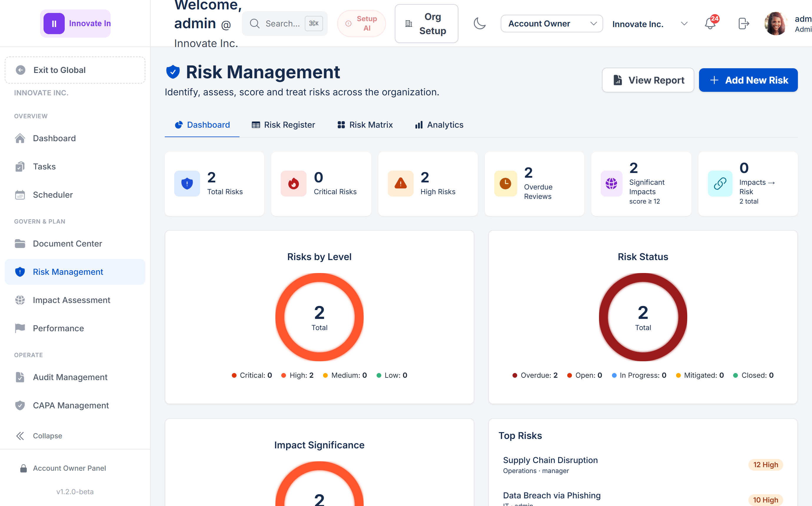This screenshot has width=812, height=506.
Task: Open the View Report button
Action: (648, 80)
